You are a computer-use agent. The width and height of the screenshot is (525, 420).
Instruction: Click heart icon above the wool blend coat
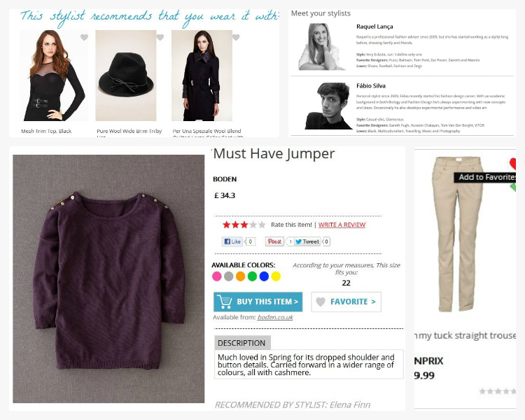[x=236, y=37]
